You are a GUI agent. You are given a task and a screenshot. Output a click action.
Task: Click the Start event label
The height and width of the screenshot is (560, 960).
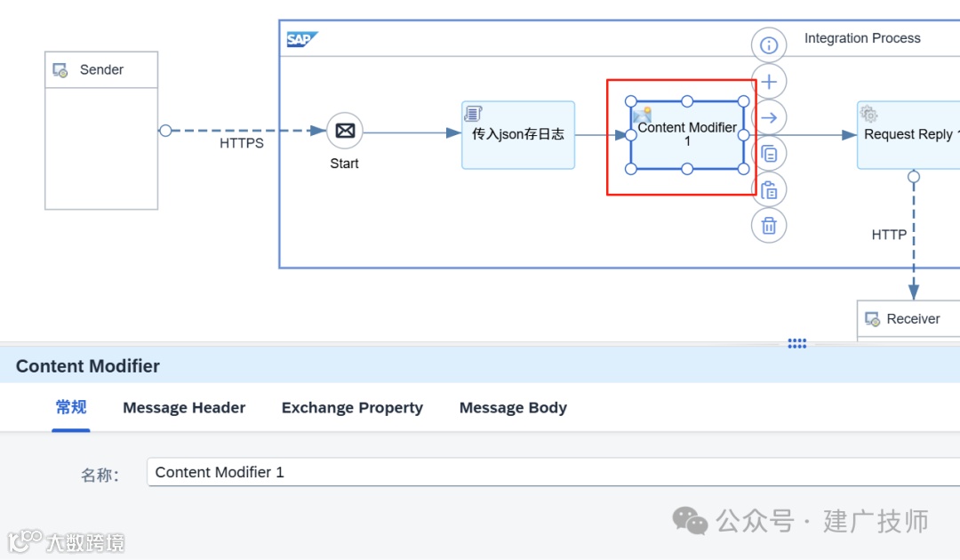pos(344,164)
